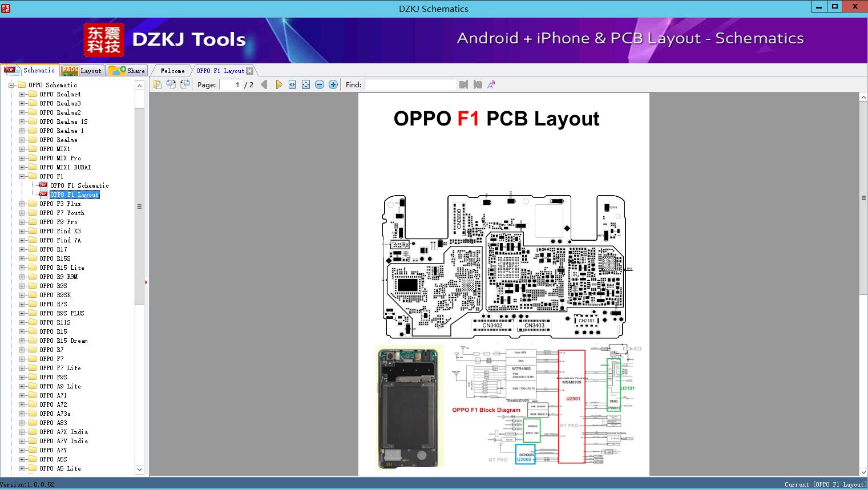Click the Find search text field

(x=410, y=84)
